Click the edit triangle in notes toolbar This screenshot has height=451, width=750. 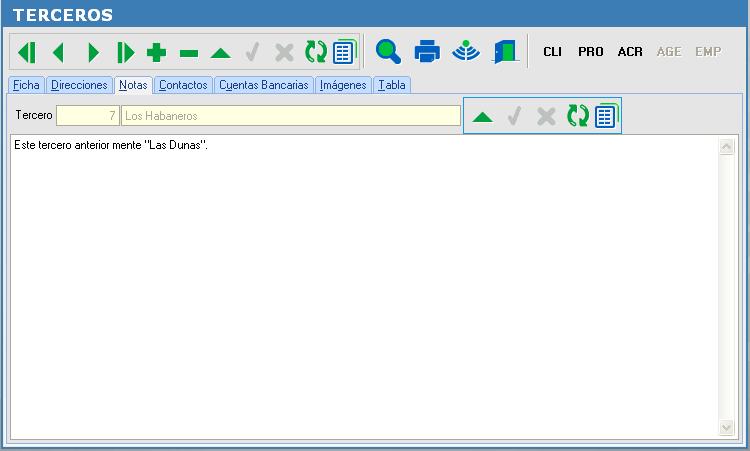pyautogui.click(x=482, y=117)
